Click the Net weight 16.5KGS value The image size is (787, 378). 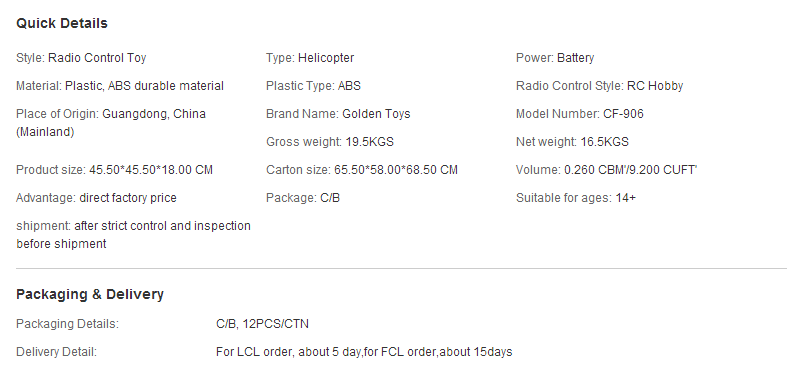point(604,142)
